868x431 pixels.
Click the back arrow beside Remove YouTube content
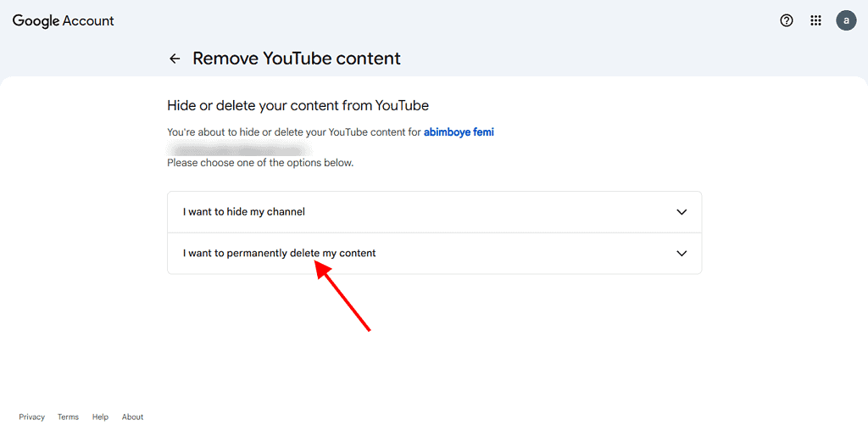coord(175,59)
